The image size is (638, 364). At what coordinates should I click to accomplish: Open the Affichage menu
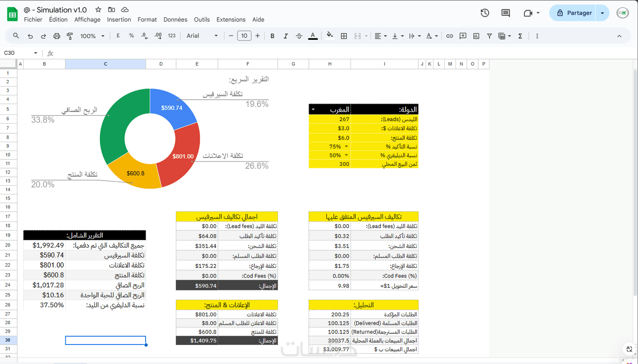click(87, 20)
